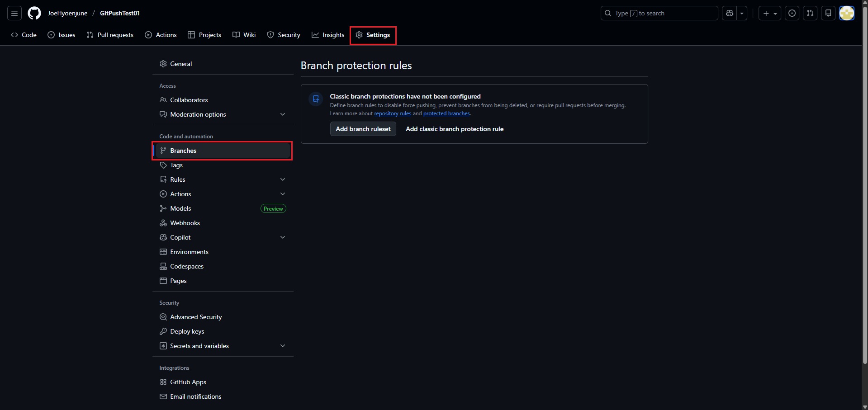Click the gear icon beside General

(x=163, y=64)
